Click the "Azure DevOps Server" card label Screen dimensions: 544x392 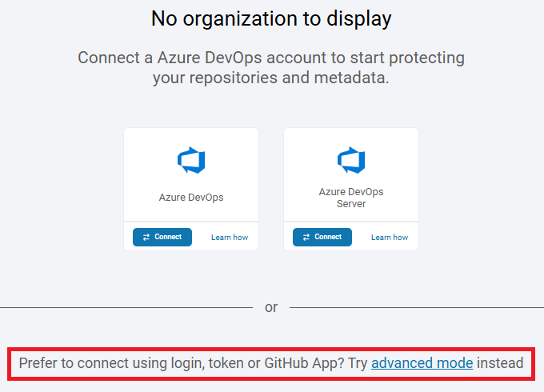(x=351, y=198)
